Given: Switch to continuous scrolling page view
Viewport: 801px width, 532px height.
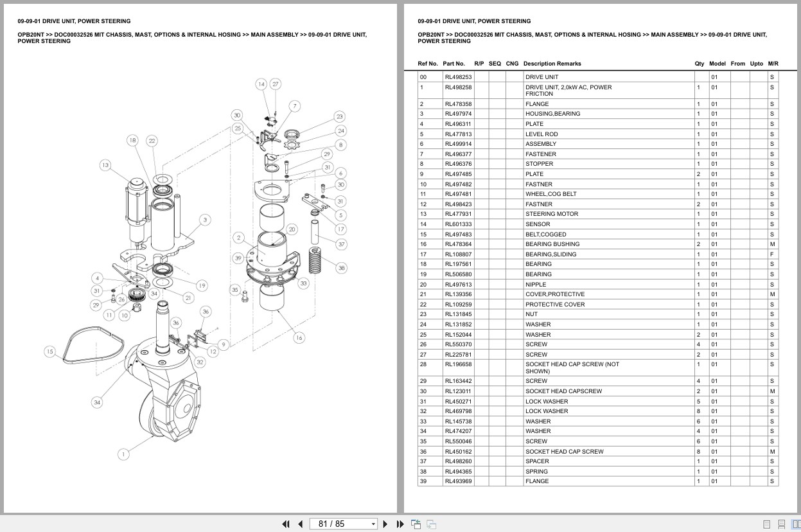Looking at the screenshot, I should (x=782, y=524).
